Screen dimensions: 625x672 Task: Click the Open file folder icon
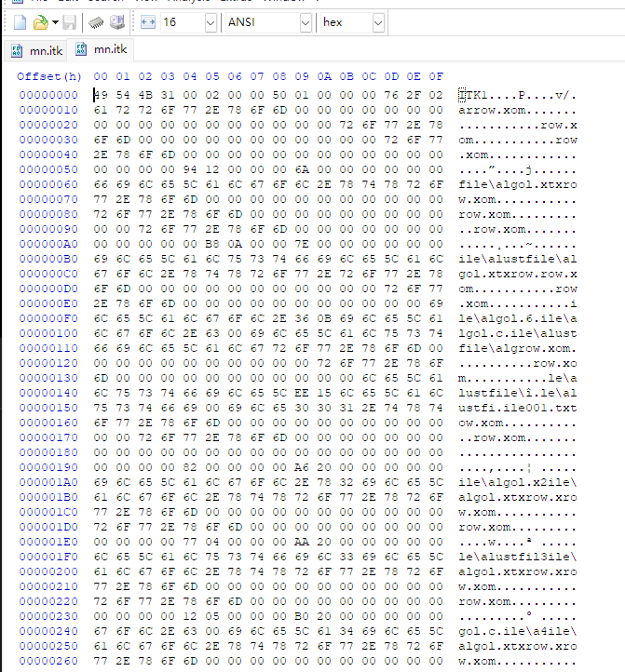[x=40, y=22]
